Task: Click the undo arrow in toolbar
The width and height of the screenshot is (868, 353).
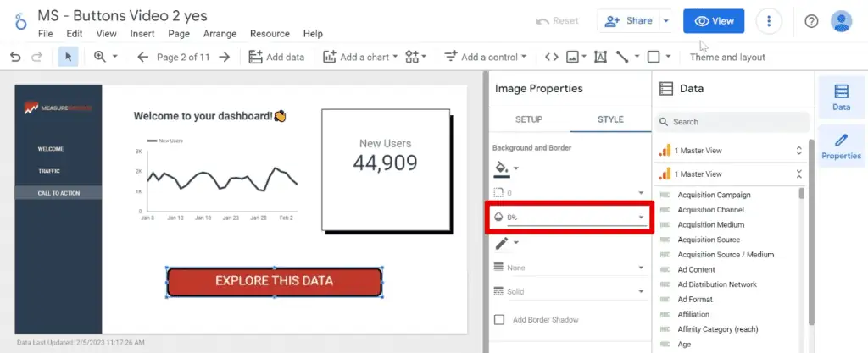Action: (15, 57)
